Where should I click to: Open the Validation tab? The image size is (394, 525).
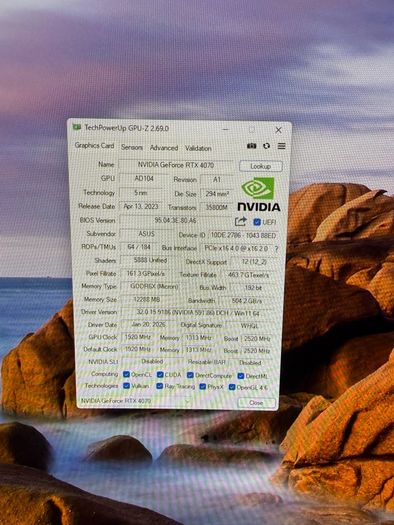click(x=198, y=148)
